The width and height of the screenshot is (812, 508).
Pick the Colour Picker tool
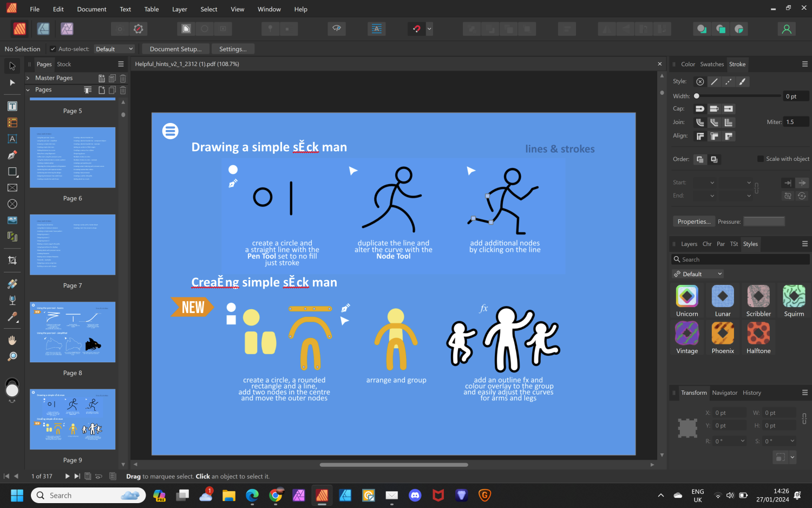12,317
